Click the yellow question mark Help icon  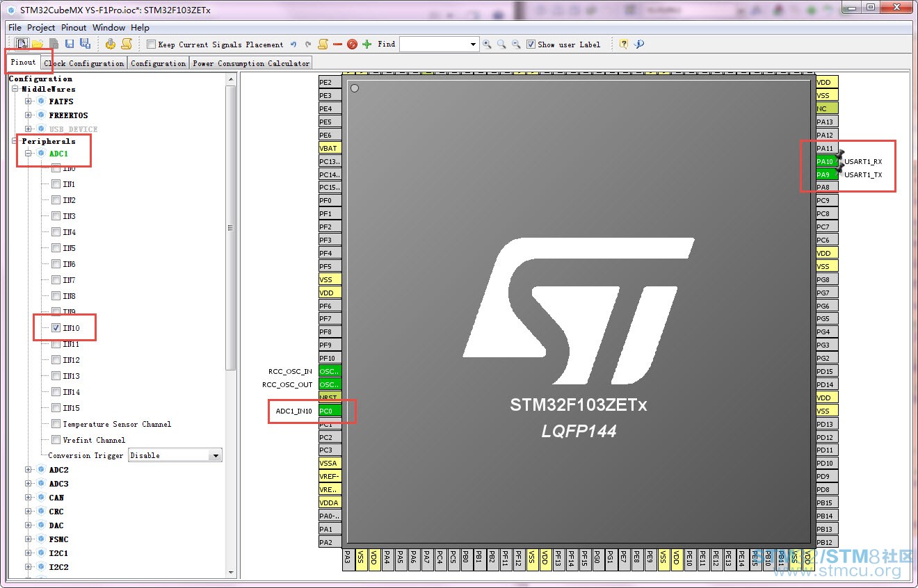pyautogui.click(x=624, y=44)
